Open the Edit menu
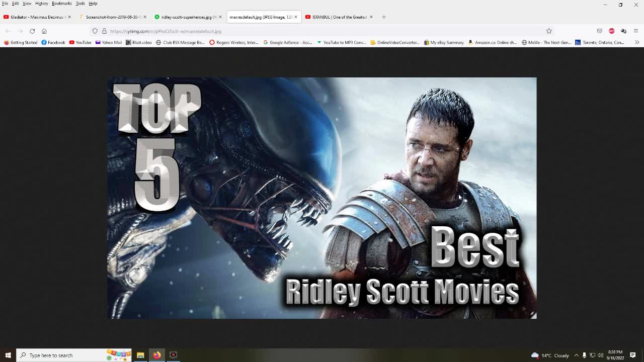This screenshot has width=644, height=362. tap(16, 4)
